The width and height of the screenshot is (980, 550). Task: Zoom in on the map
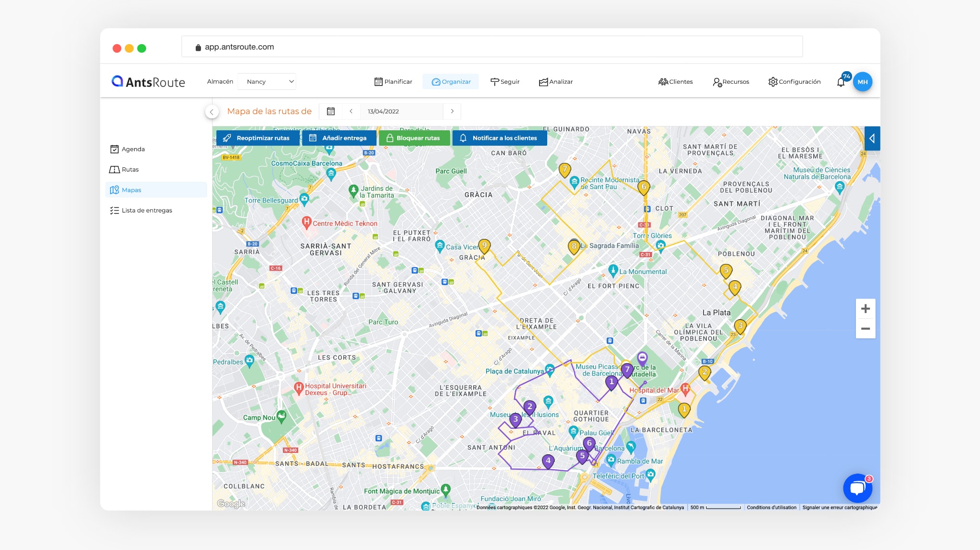865,309
